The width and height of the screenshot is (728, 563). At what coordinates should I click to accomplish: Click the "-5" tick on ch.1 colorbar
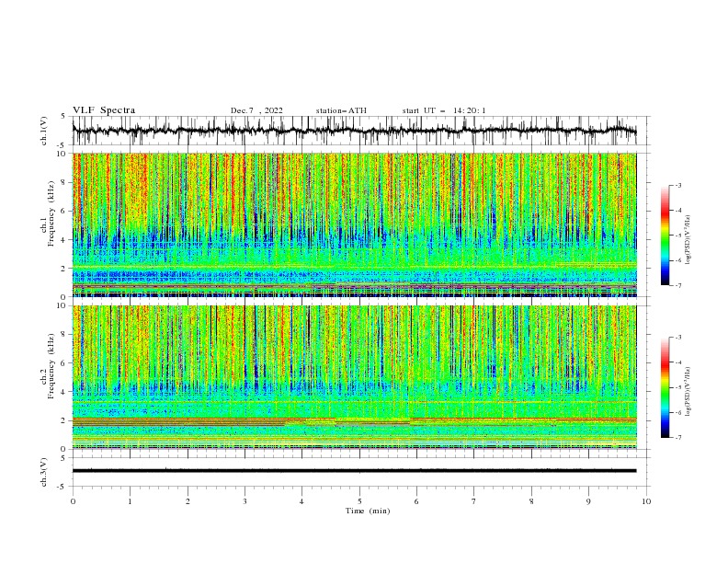coord(678,236)
